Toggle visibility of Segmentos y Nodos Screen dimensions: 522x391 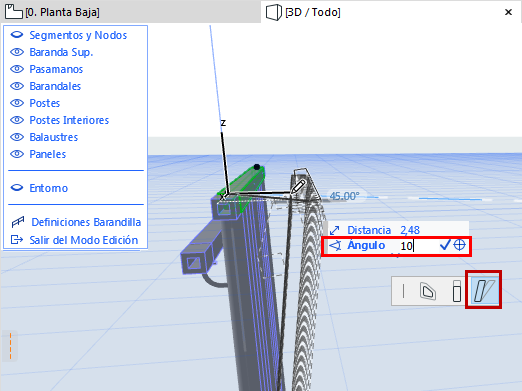[17, 35]
